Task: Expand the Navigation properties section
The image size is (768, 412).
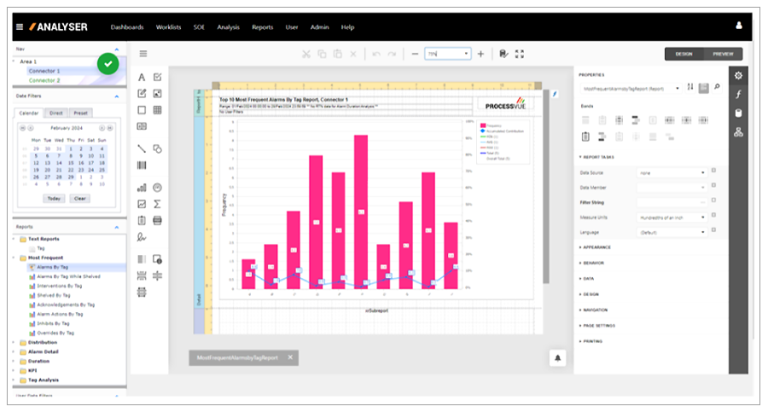Action: point(593,310)
